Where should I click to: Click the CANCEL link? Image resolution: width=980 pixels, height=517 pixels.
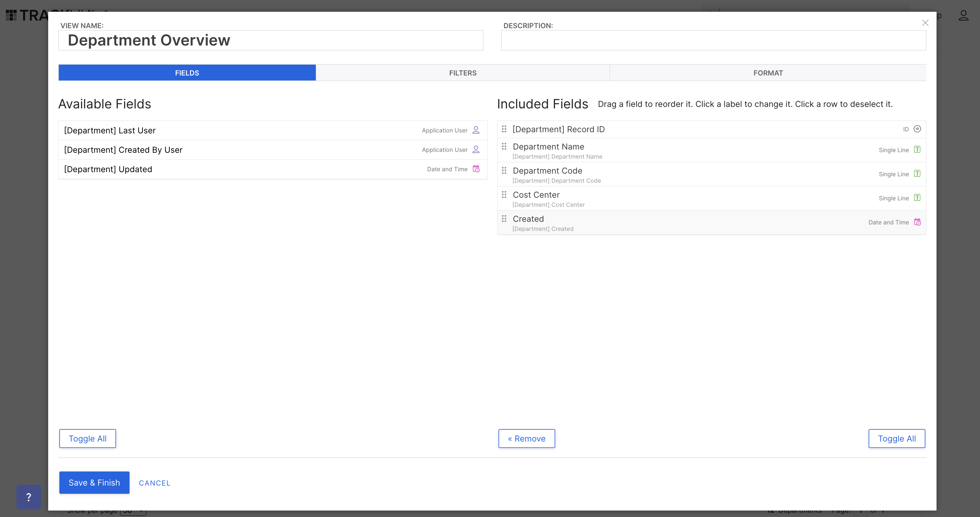pos(155,483)
